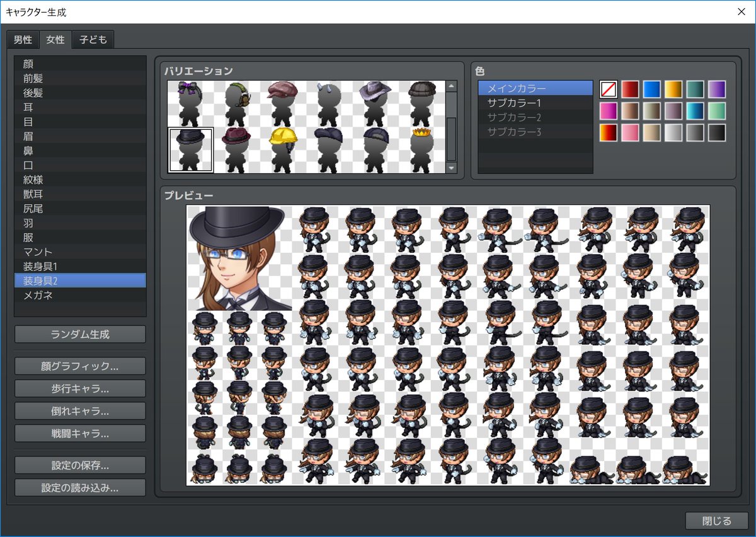
Task: Select サブカラー1 in color list
Action: click(535, 103)
